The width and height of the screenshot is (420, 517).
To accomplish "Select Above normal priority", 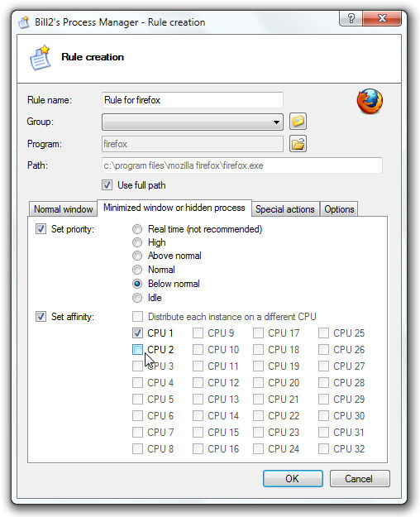I will coord(137,256).
